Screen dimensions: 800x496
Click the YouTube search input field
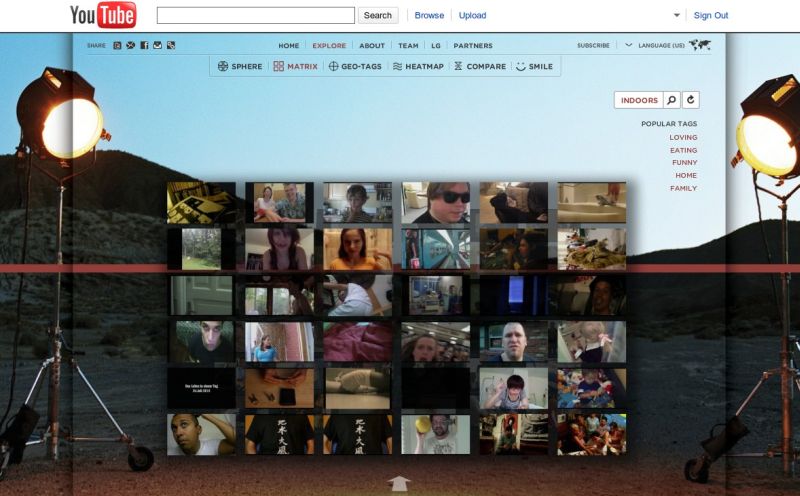(x=256, y=15)
